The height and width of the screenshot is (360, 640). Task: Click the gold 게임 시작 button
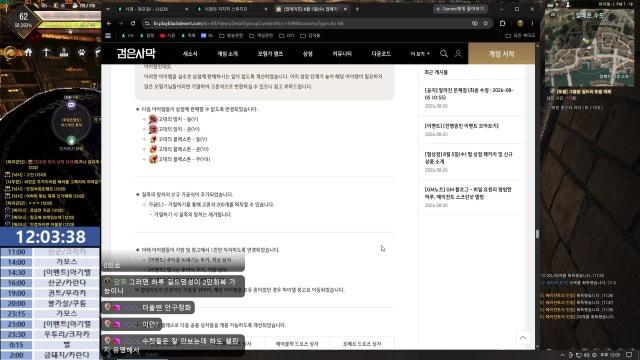[501, 53]
